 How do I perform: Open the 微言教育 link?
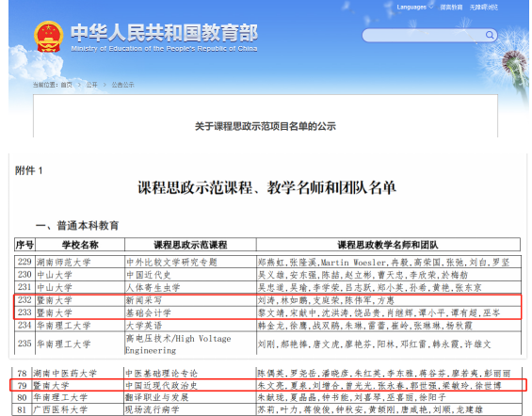pos(451,8)
